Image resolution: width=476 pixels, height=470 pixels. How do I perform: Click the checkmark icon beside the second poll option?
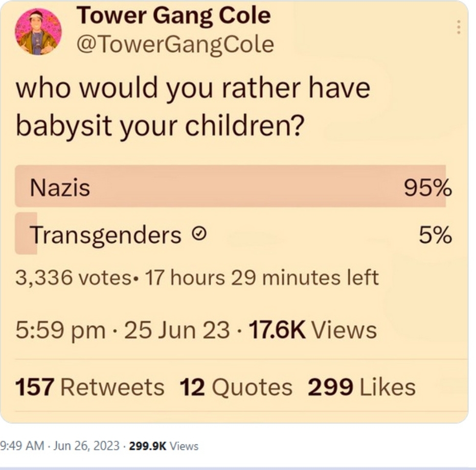[x=201, y=236]
